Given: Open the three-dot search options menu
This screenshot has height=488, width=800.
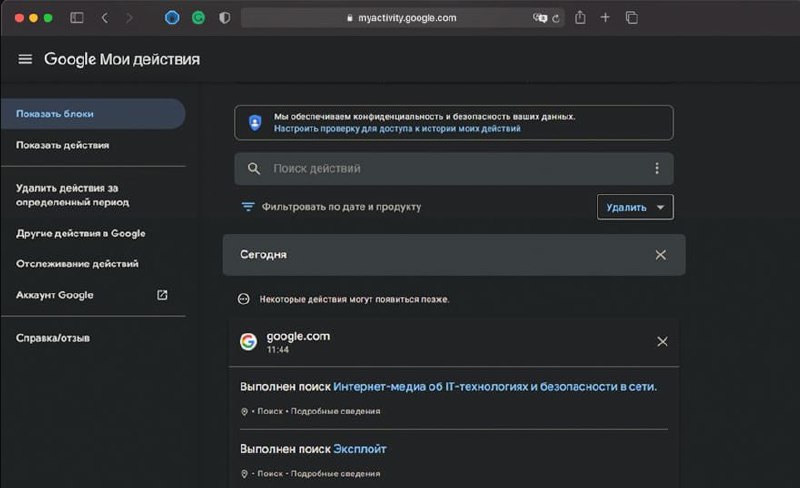Looking at the screenshot, I should tap(657, 168).
